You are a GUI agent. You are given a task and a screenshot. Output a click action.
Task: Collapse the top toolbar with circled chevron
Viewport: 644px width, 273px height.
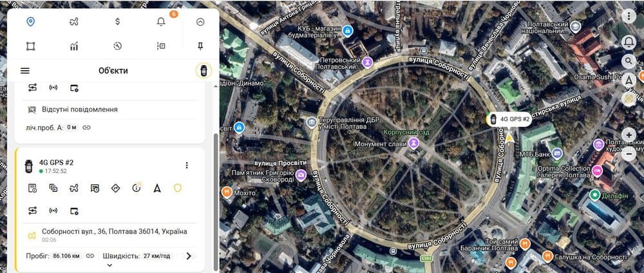click(200, 22)
